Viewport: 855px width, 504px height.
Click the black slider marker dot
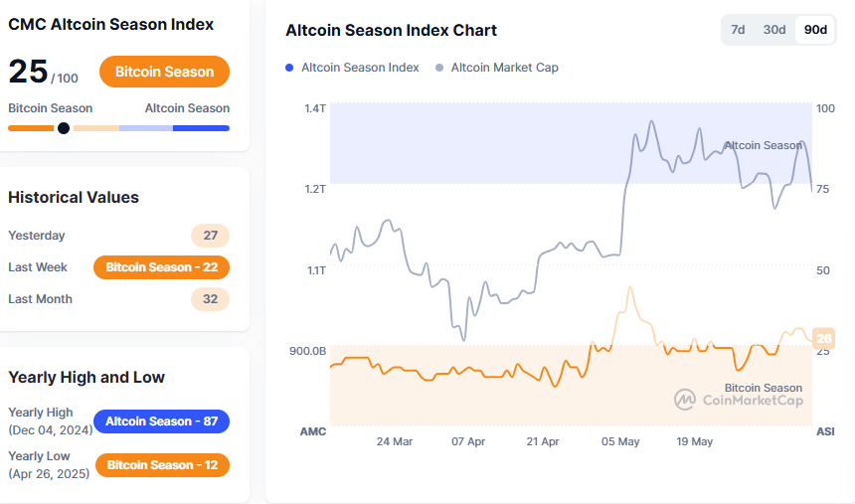[64, 127]
